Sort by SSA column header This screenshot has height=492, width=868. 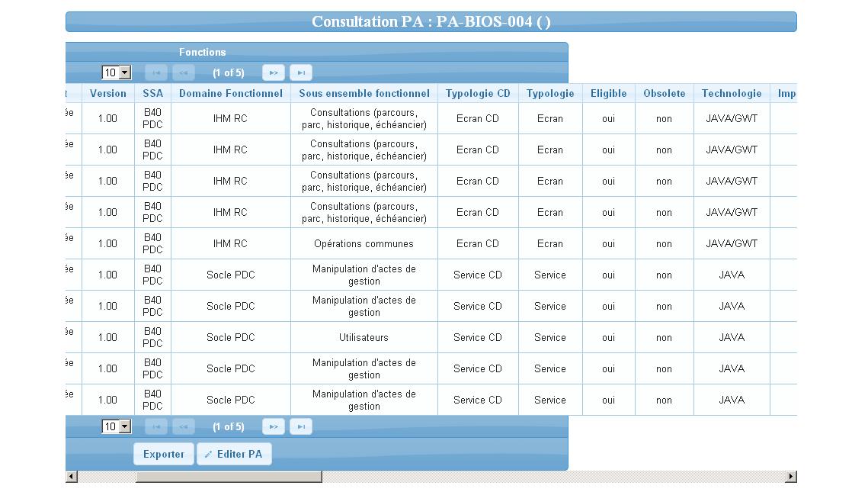[x=152, y=93]
